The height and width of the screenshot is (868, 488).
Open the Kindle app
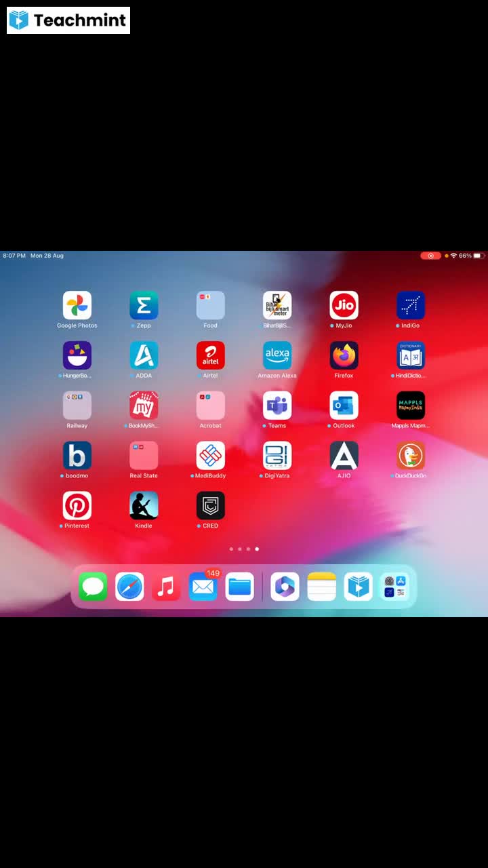144,506
